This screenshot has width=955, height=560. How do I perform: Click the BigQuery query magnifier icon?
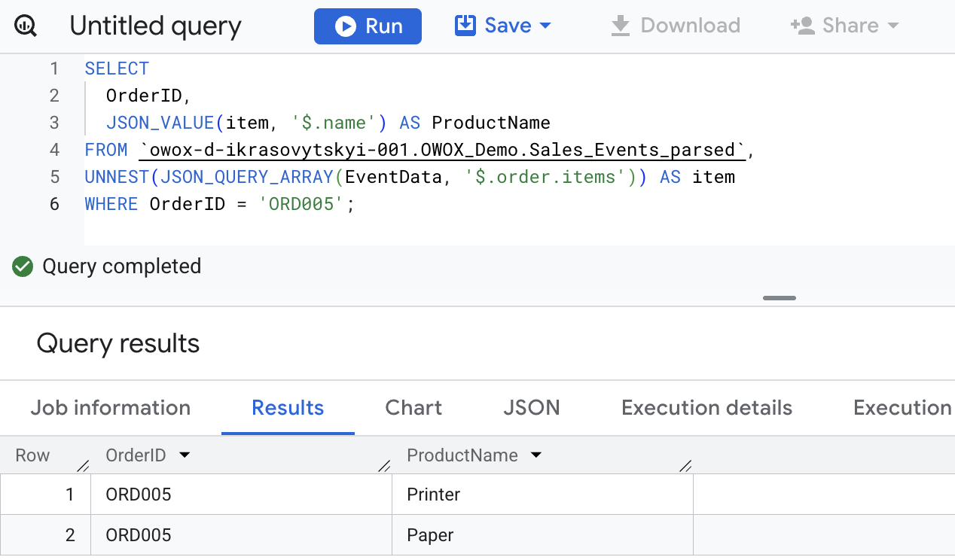(x=26, y=26)
